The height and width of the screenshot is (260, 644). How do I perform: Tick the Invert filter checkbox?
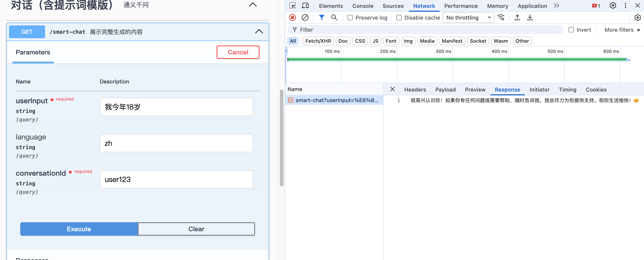click(571, 30)
